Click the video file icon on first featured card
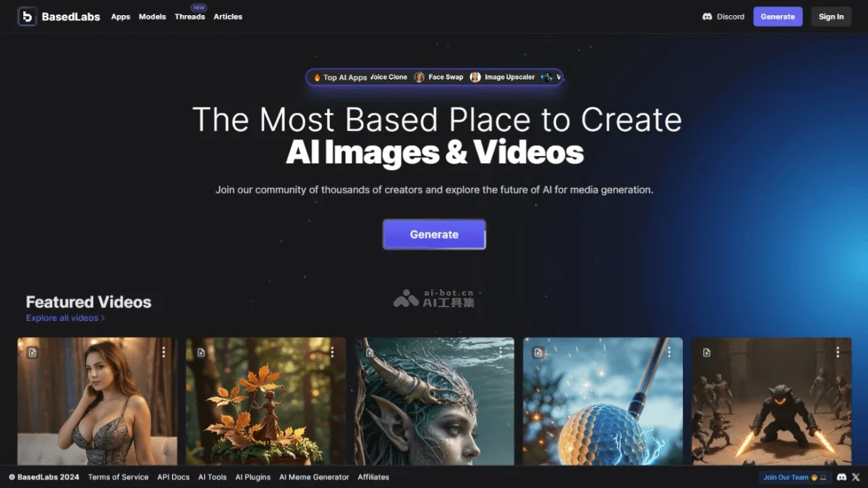 pyautogui.click(x=30, y=352)
